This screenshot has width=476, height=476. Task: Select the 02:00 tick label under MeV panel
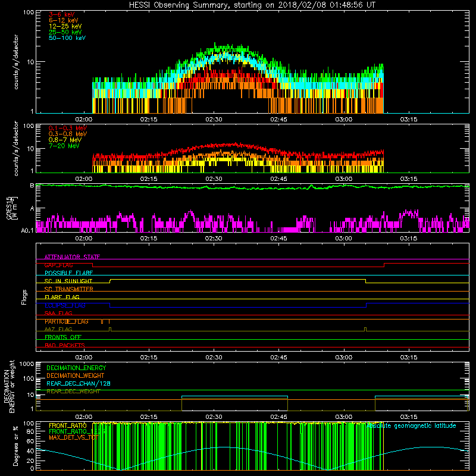pyautogui.click(x=84, y=179)
